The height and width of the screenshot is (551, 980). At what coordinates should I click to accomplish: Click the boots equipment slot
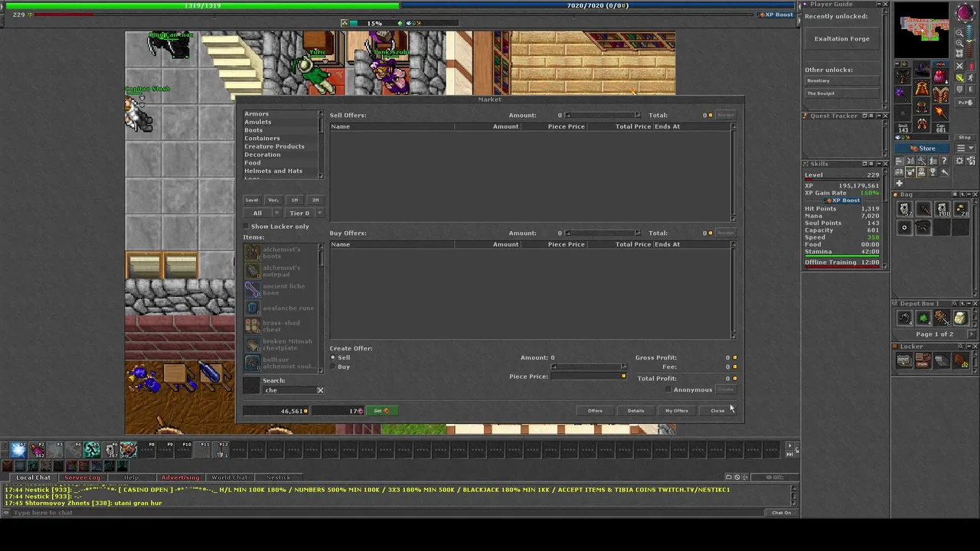click(x=922, y=123)
